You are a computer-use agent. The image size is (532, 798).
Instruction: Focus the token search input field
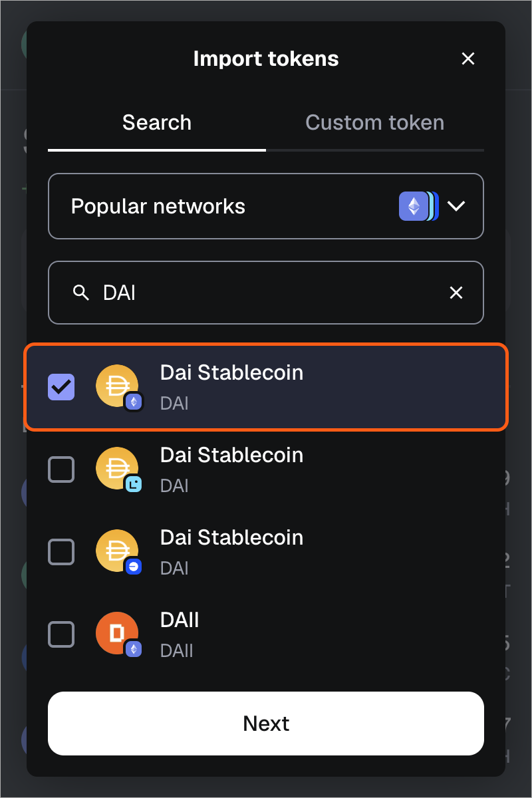coord(266,293)
